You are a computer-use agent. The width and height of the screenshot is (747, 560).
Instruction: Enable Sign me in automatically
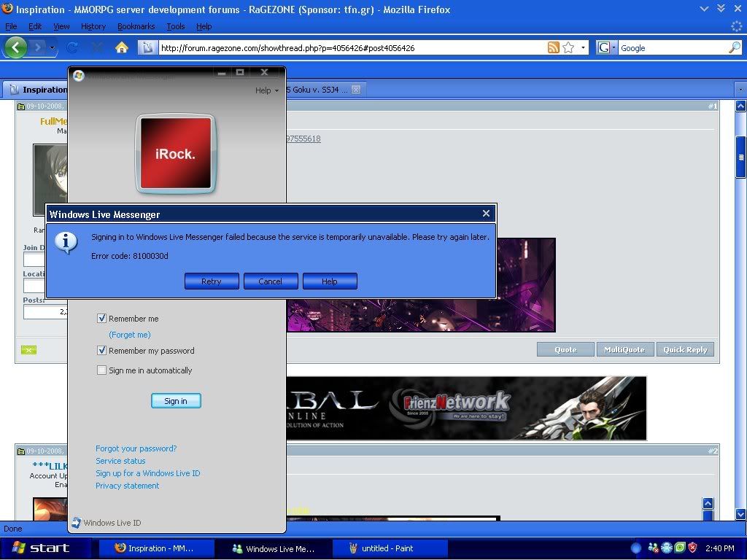click(102, 370)
